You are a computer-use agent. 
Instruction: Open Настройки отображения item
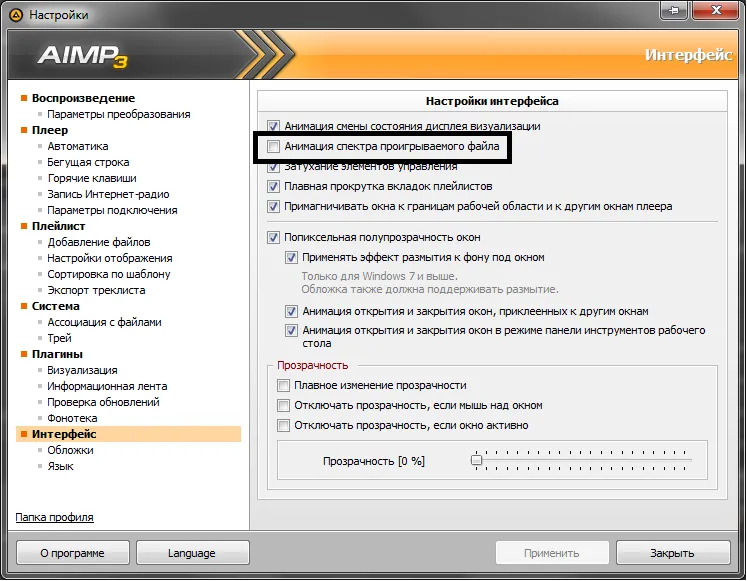(110, 258)
